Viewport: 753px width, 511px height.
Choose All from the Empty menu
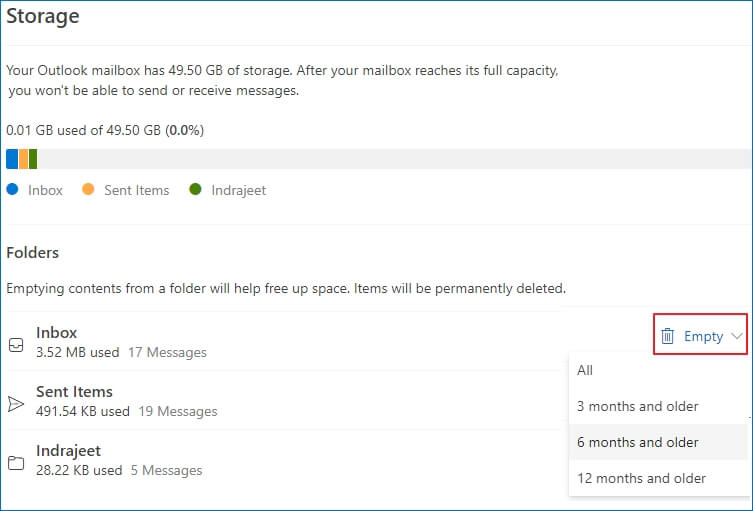tap(659, 370)
